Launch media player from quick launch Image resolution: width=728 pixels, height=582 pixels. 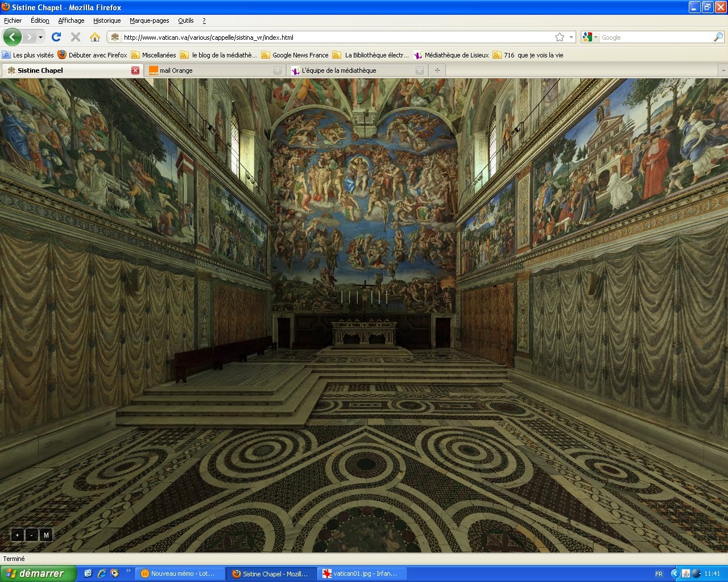(x=114, y=573)
